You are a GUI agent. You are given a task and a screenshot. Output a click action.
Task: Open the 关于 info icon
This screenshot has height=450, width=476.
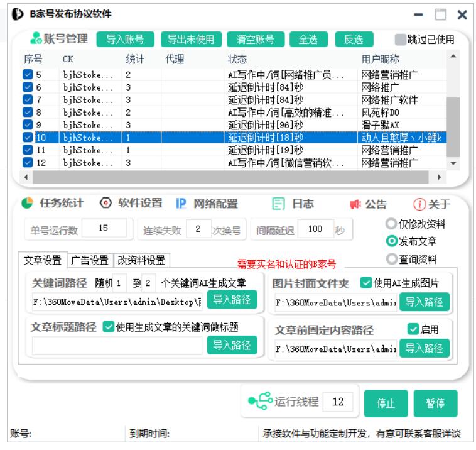click(x=419, y=204)
